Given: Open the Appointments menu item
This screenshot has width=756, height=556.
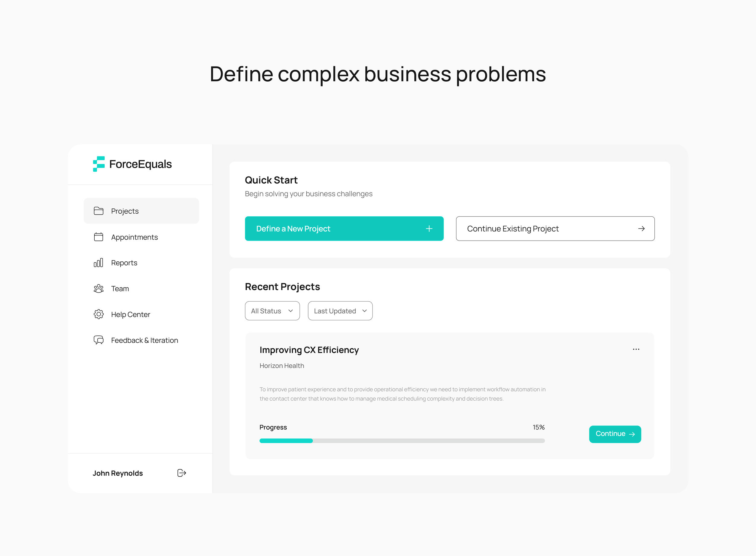Looking at the screenshot, I should (x=134, y=237).
